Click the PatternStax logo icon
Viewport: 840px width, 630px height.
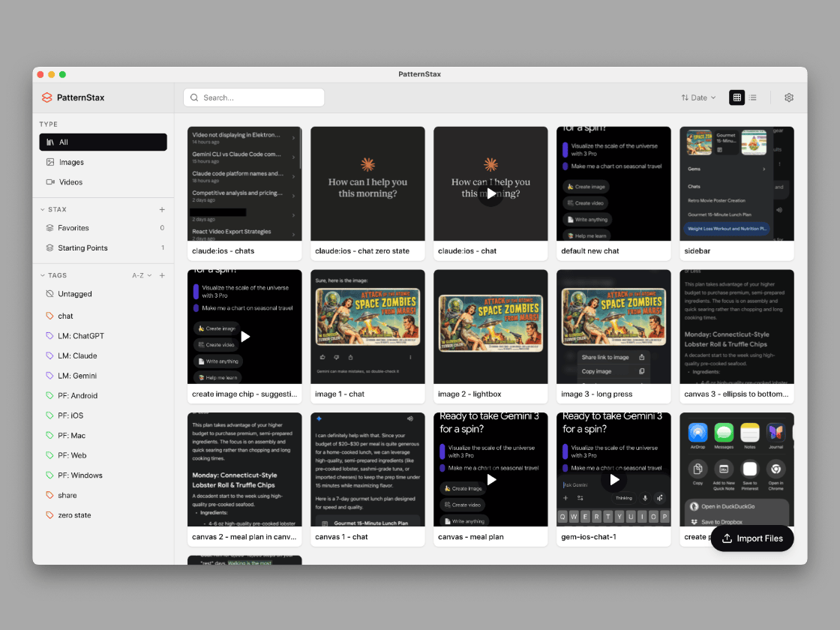pos(47,97)
